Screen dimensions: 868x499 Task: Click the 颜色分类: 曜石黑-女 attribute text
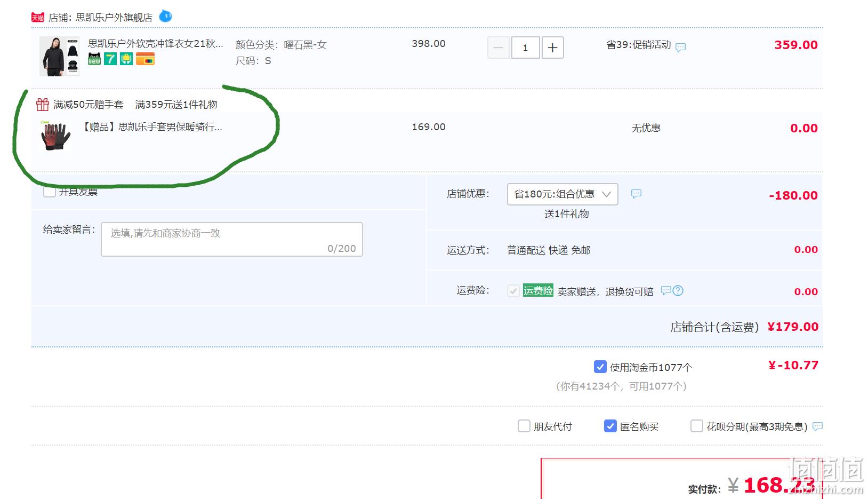(281, 45)
